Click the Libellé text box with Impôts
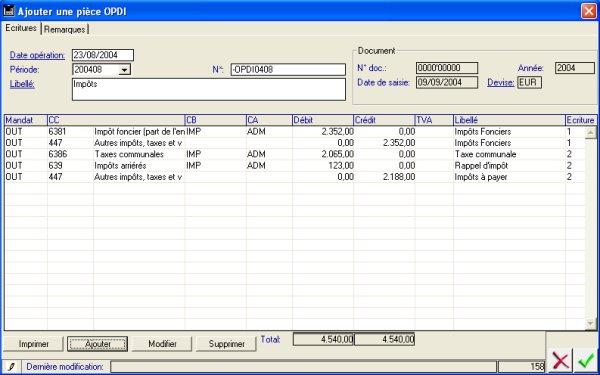600x375 pixels. 209,90
